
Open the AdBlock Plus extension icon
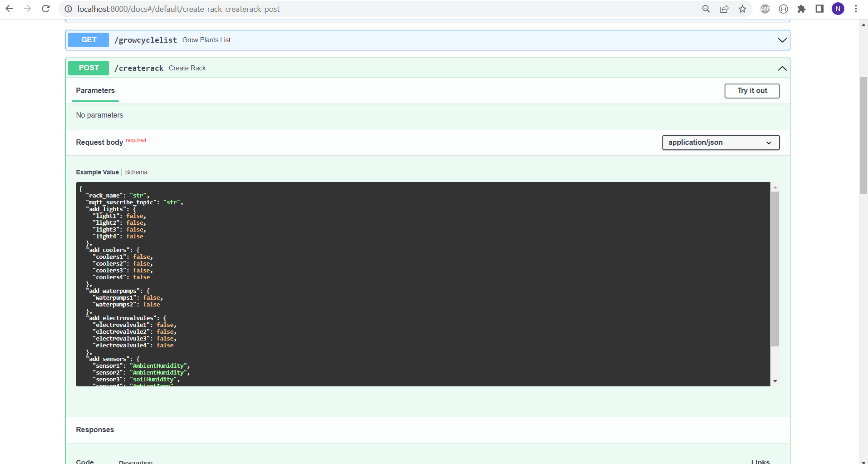(x=765, y=9)
